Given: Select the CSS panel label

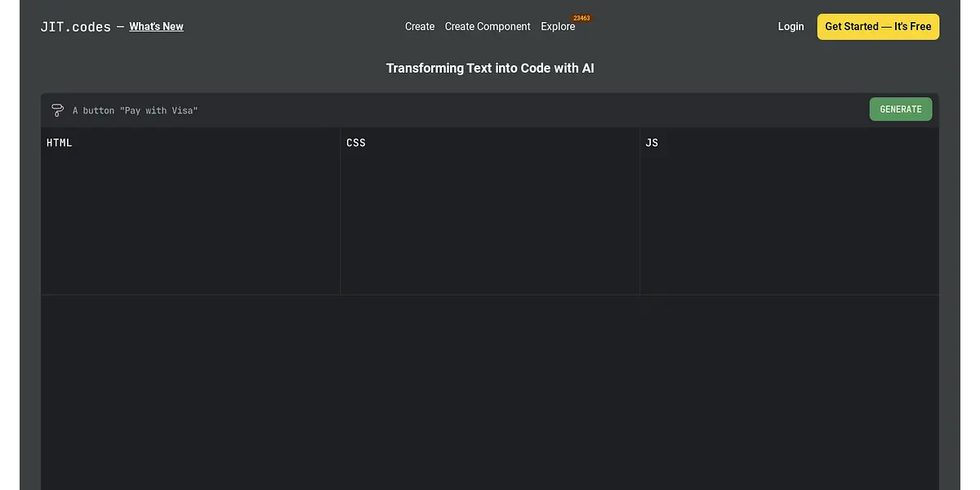Looking at the screenshot, I should click(x=356, y=143).
